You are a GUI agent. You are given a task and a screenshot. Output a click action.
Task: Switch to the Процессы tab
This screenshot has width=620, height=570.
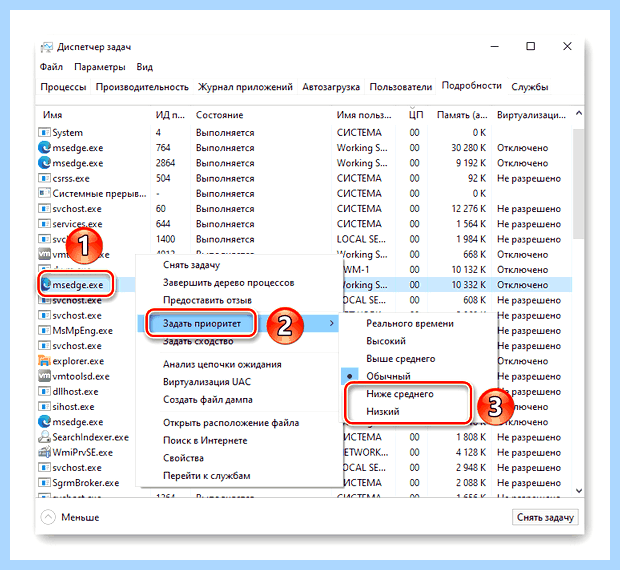[63, 87]
